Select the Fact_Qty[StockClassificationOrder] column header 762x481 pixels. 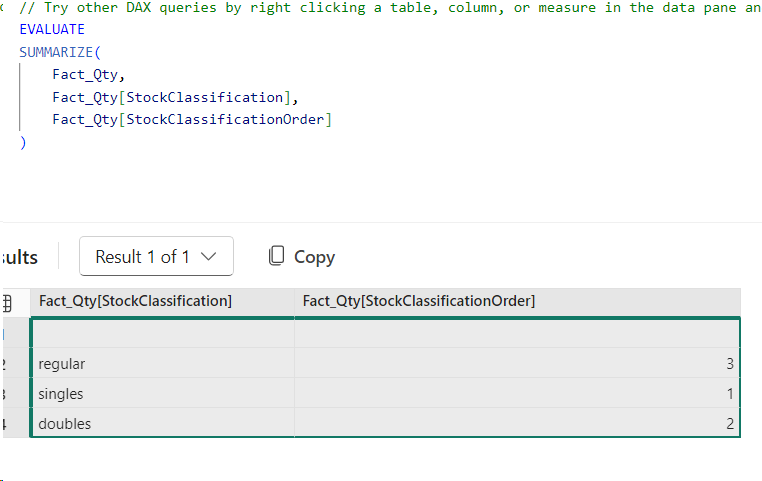(517, 301)
